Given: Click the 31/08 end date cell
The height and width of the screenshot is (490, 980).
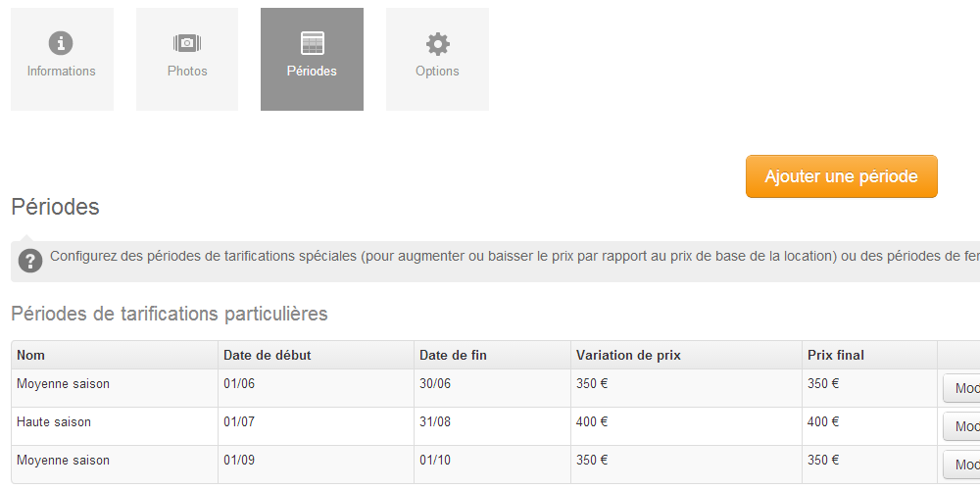Looking at the screenshot, I should coord(492,426).
